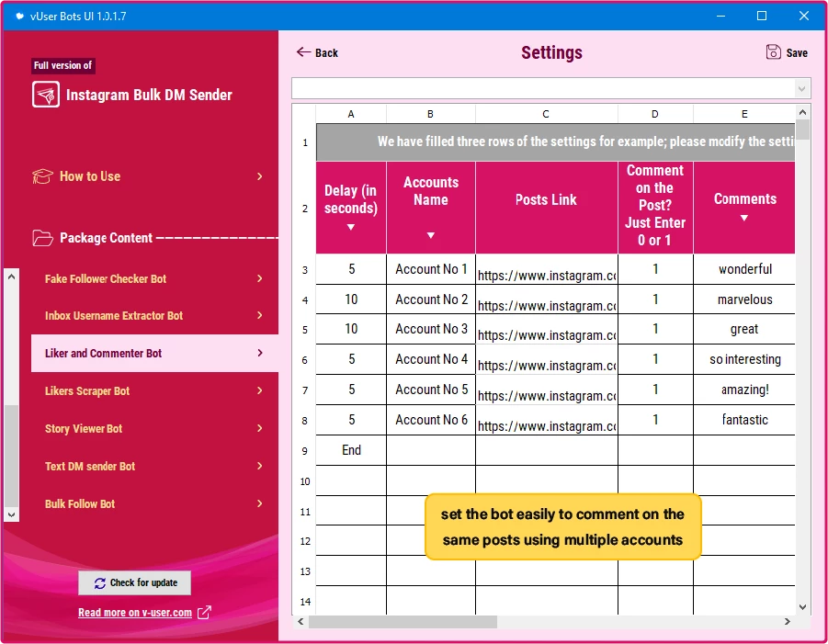Image resolution: width=828 pixels, height=644 pixels.
Task: Click the How to Use graduation cap icon
Action: tap(42, 176)
